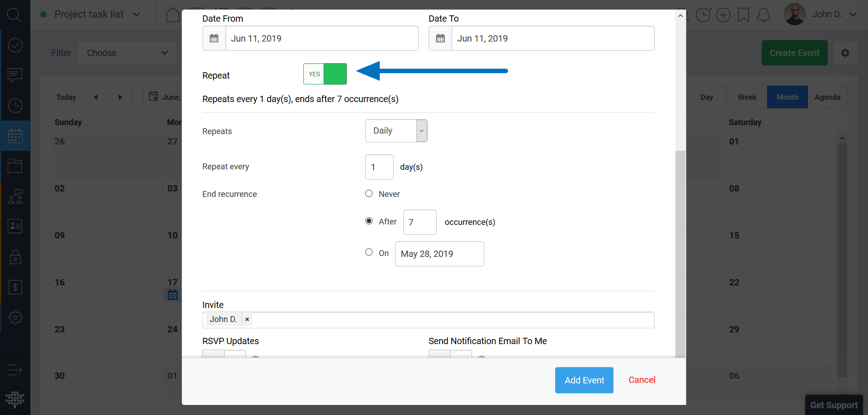The width and height of the screenshot is (868, 415).
Task: Switch to the Agenda view tab
Action: [x=827, y=97]
